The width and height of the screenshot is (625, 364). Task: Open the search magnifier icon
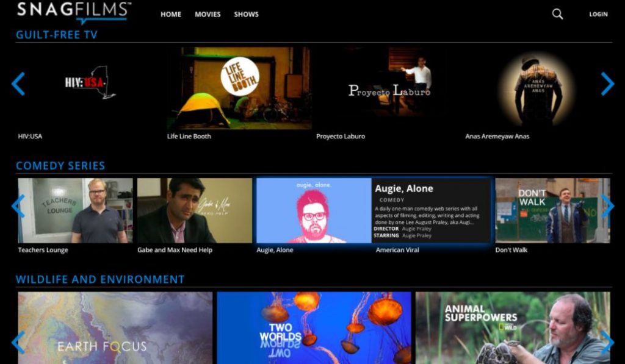click(557, 15)
